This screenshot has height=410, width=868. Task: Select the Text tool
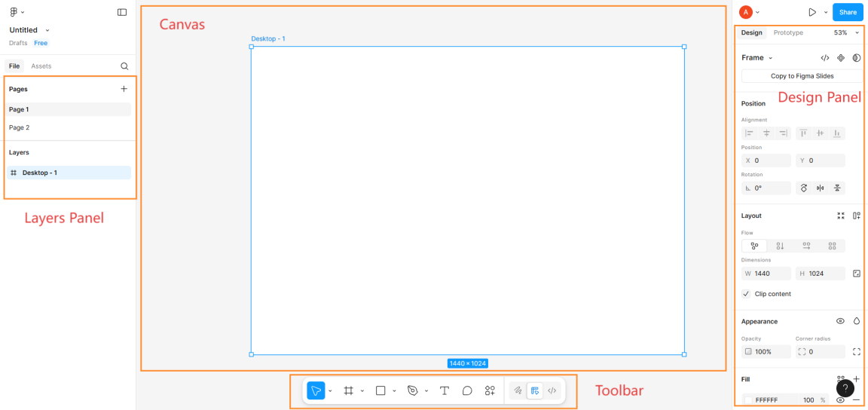tap(445, 390)
